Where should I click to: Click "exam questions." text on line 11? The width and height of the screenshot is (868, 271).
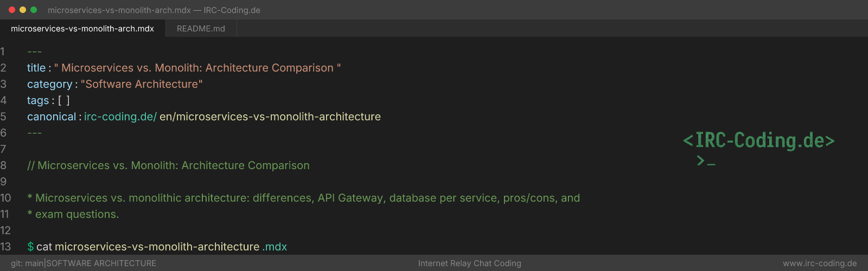coord(77,214)
